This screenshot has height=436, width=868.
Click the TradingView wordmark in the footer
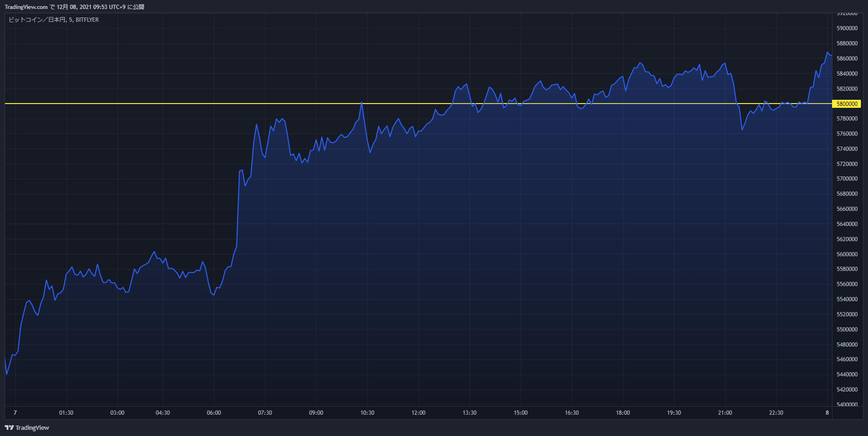point(32,427)
